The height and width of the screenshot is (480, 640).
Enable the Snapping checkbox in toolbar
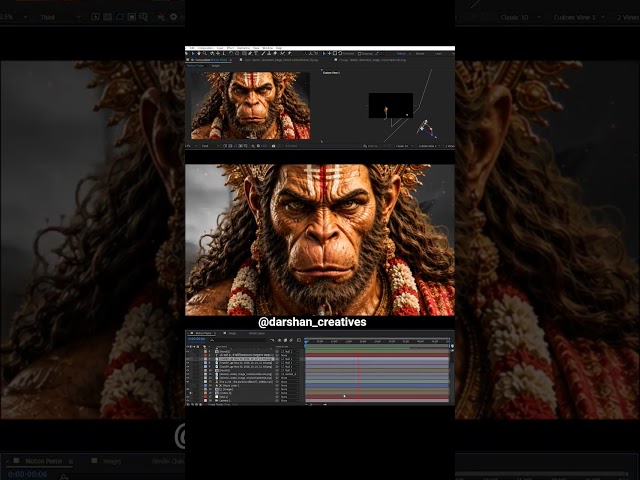click(x=359, y=53)
